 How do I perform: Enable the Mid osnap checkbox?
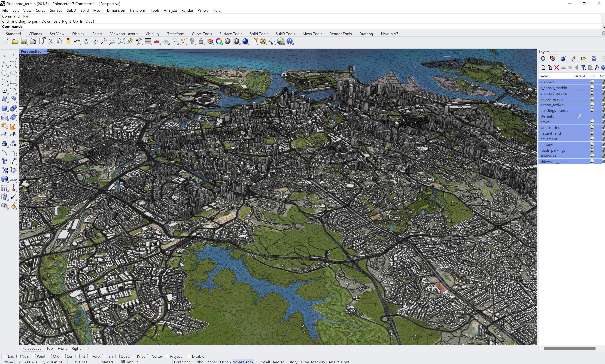[50, 356]
